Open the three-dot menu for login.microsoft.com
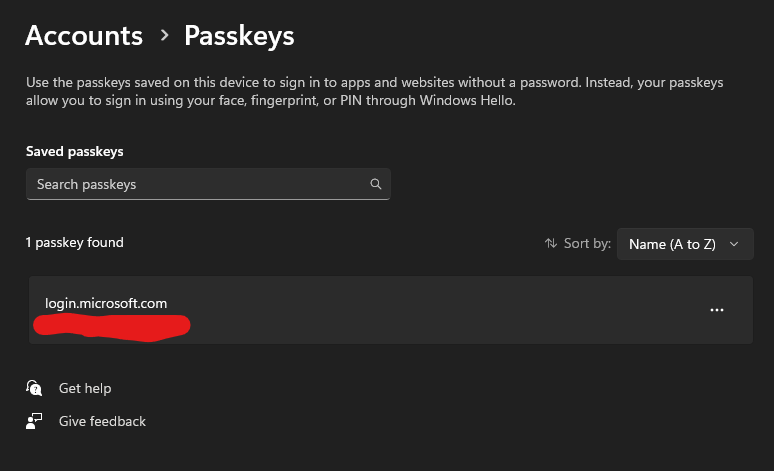Viewport: 774px width, 471px height. pos(716,310)
